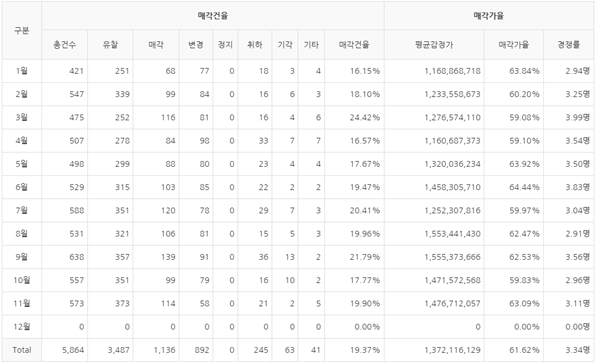Select the 6월 row label
596x363 pixels.
point(22,187)
